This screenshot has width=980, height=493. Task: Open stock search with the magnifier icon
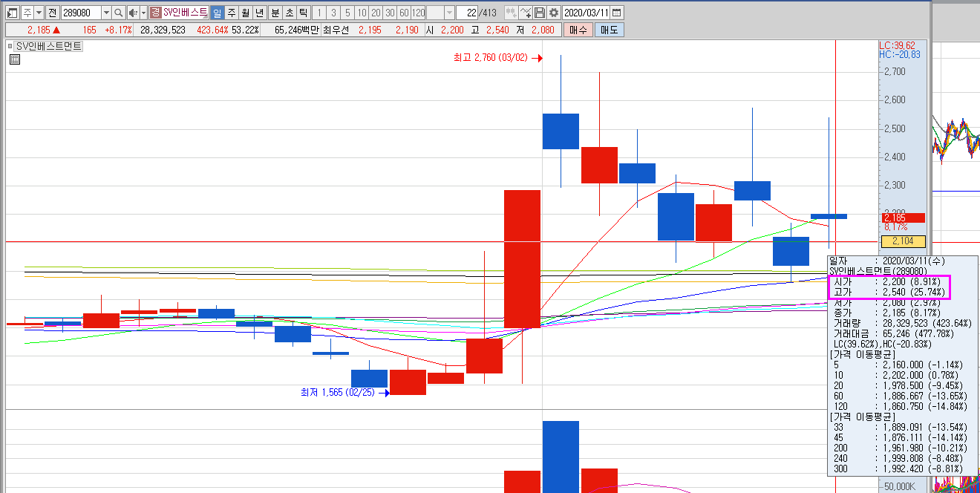pos(119,13)
